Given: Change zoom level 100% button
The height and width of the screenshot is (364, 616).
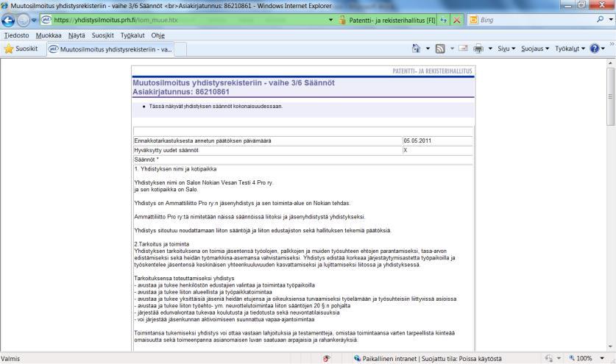Looking at the screenshot, I should tap(580, 358).
